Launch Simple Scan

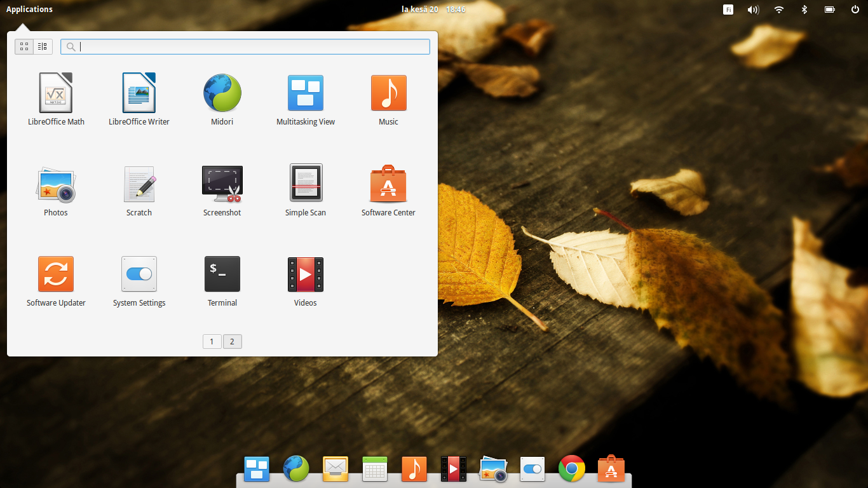point(306,191)
